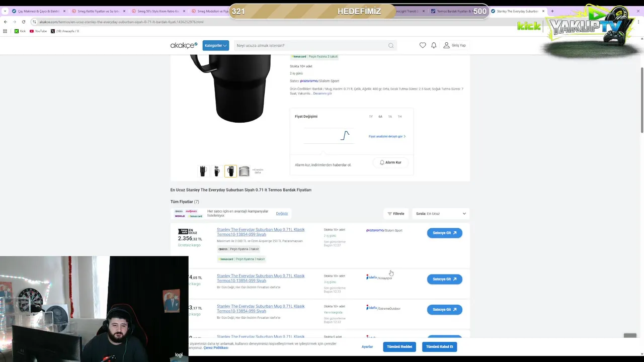Click Giriş Yap login link
This screenshot has height=362, width=644.
pyautogui.click(x=454, y=45)
